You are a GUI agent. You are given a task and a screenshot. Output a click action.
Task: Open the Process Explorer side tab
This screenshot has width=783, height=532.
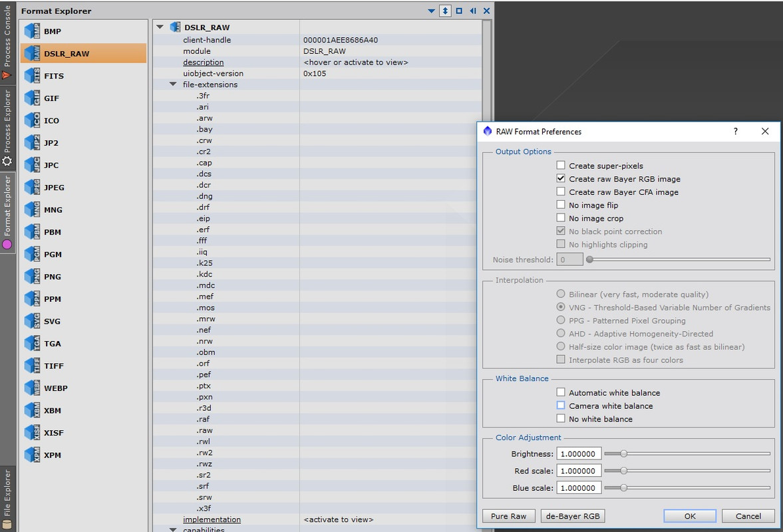[x=7, y=128]
